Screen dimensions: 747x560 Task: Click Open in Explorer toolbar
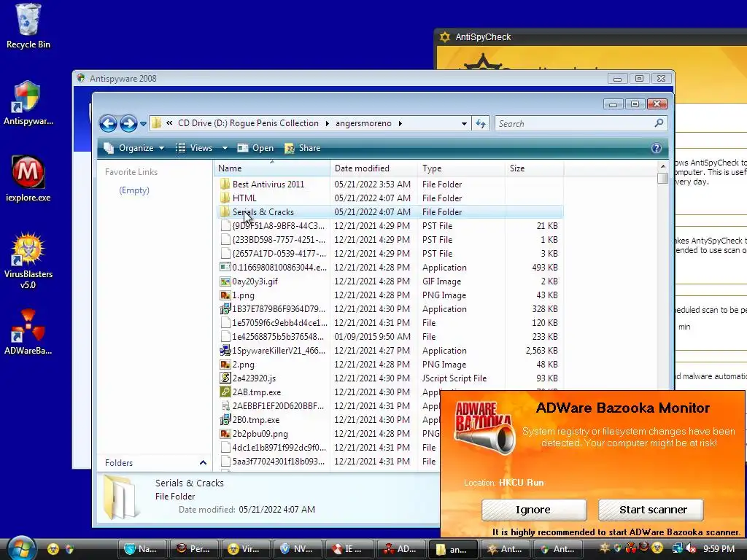[x=255, y=148]
